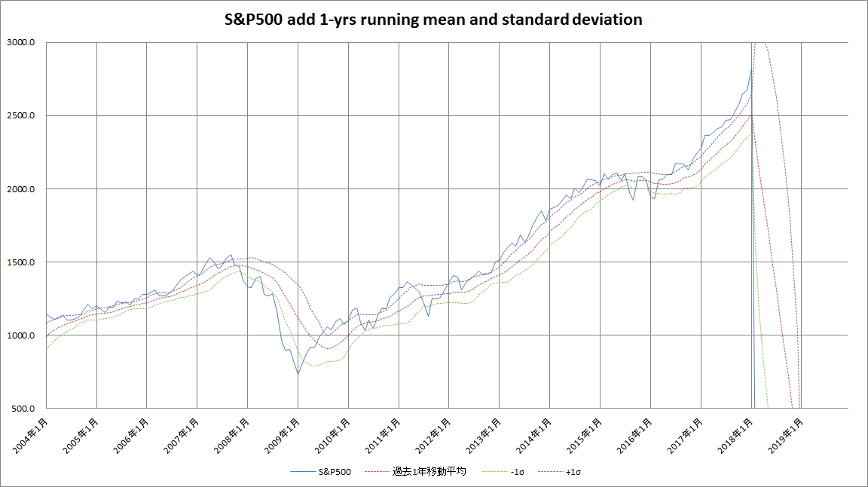Click the 2007年1月 x-axis label

click(x=182, y=436)
